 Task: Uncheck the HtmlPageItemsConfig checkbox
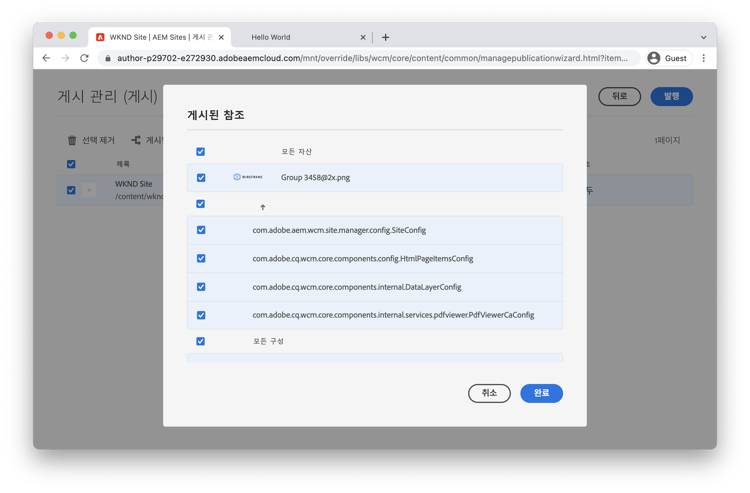click(201, 258)
